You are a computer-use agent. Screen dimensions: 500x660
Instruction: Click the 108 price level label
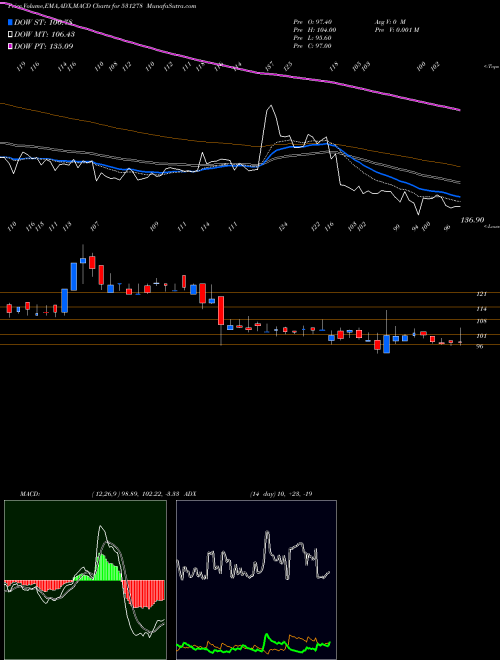481,321
